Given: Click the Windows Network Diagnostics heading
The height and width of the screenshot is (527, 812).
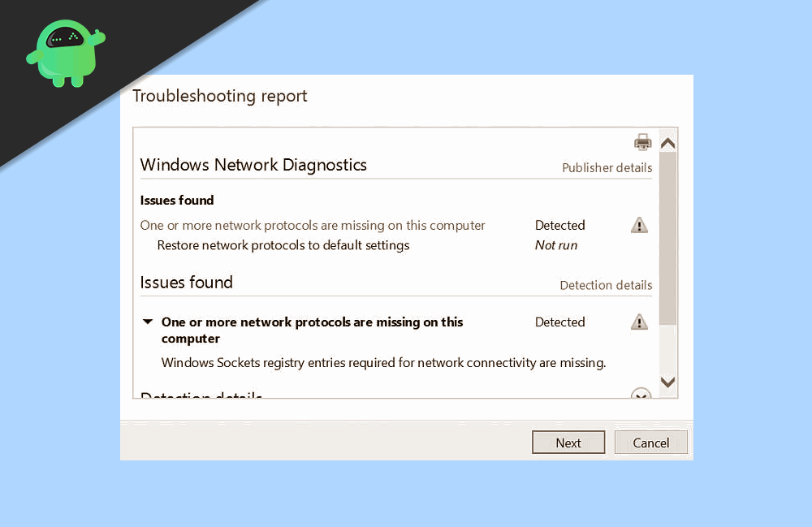Looking at the screenshot, I should (x=253, y=165).
